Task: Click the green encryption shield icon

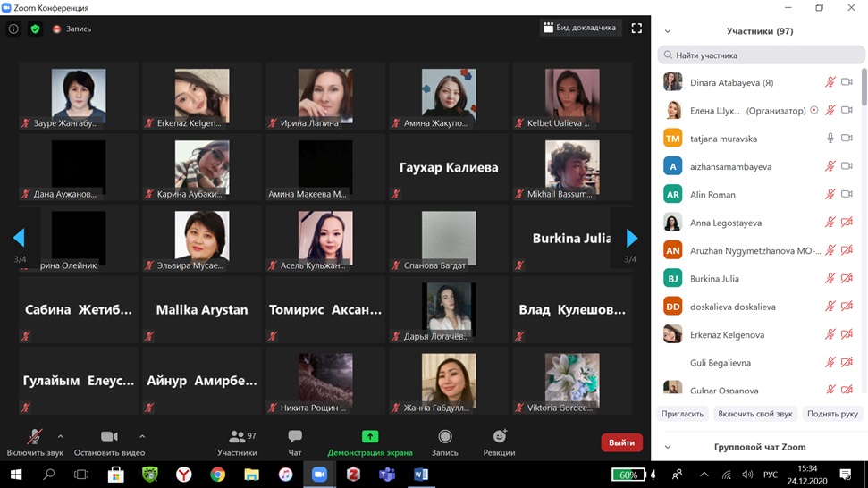Action: click(x=35, y=29)
